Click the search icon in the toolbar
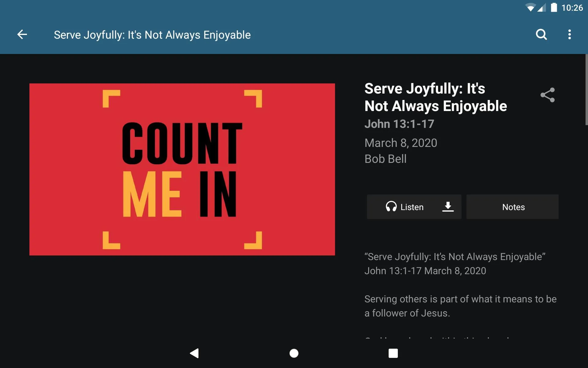Image resolution: width=588 pixels, height=368 pixels. 541,34
